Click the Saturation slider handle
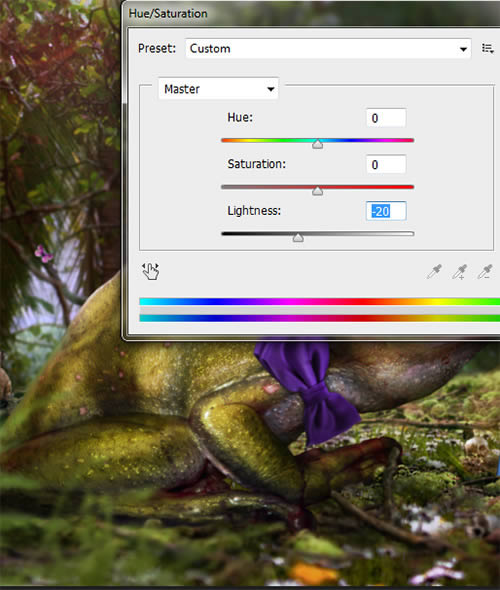 coord(318,191)
